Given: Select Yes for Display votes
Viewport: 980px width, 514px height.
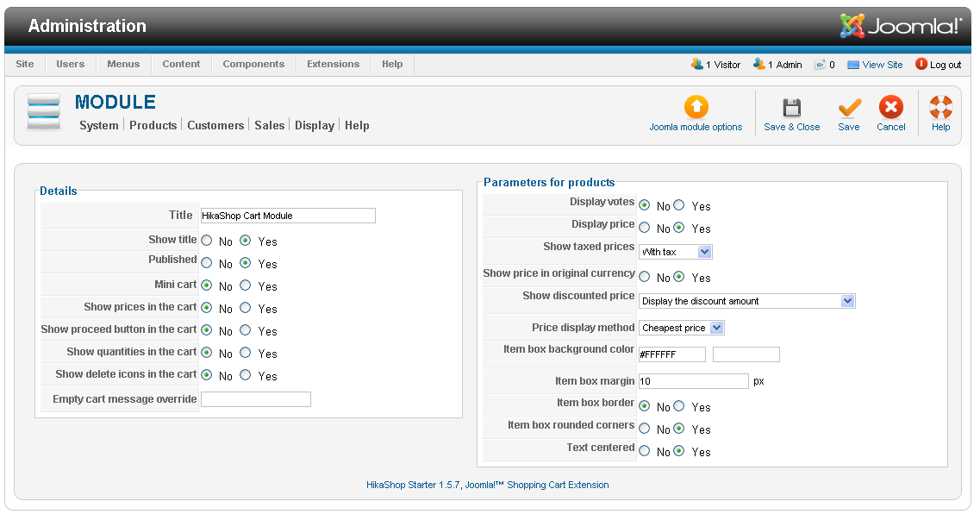Looking at the screenshot, I should pyautogui.click(x=679, y=205).
